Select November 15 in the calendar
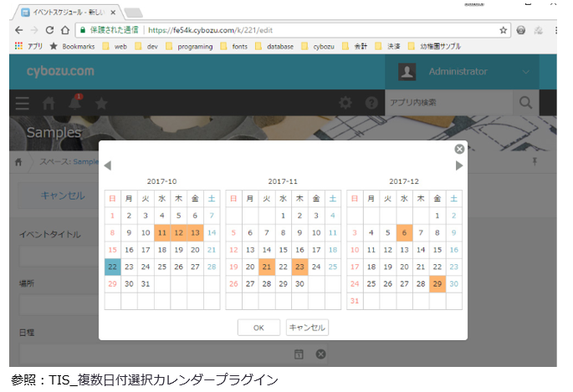Screen dimensions: 573x392 284,250
